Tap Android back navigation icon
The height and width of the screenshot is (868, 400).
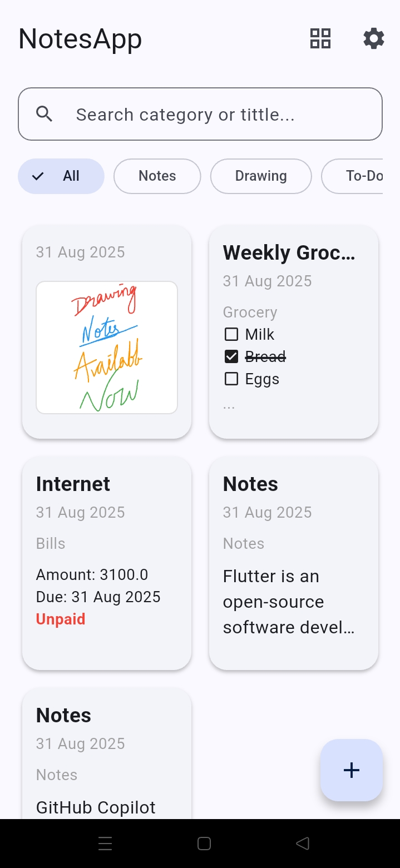pyautogui.click(x=303, y=844)
